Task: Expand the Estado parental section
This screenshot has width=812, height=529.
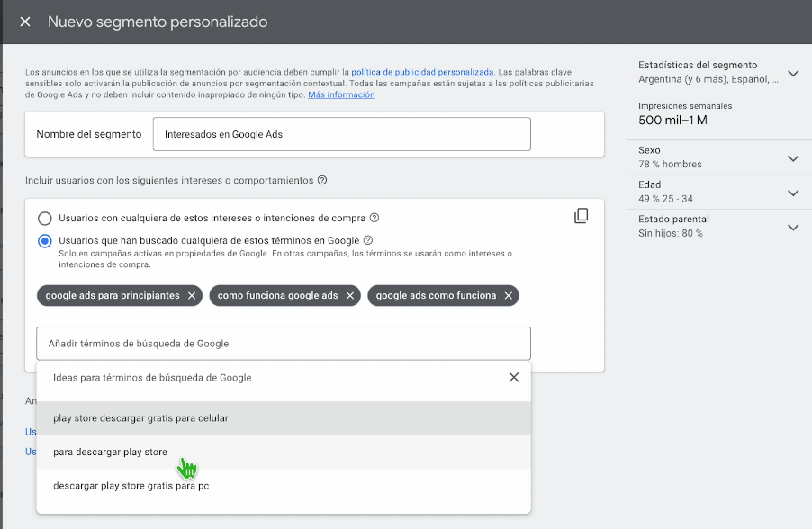Action: click(793, 227)
